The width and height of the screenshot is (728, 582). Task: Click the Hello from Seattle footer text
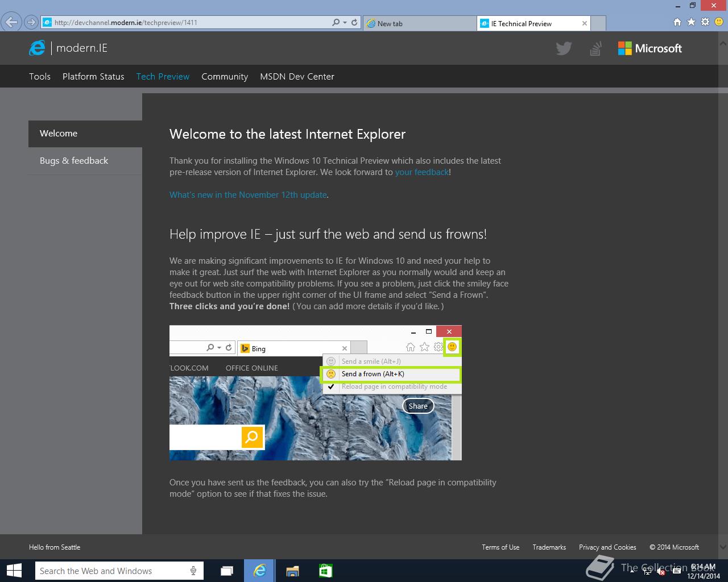point(55,547)
